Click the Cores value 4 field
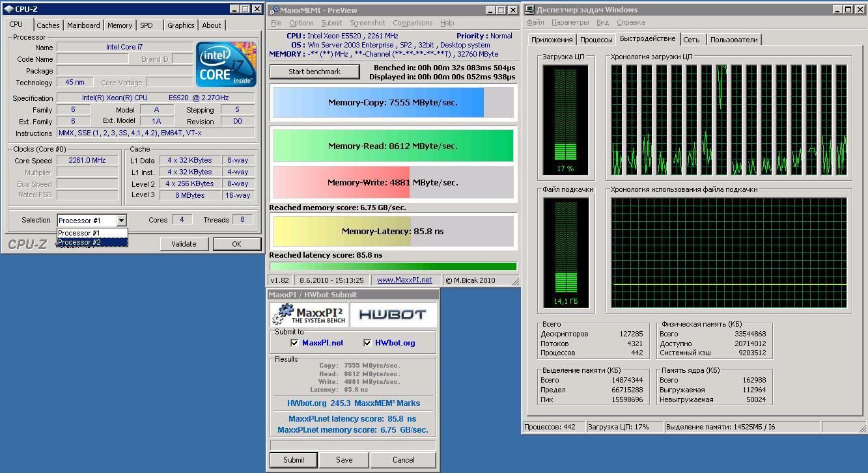The width and height of the screenshot is (868, 473). point(182,220)
